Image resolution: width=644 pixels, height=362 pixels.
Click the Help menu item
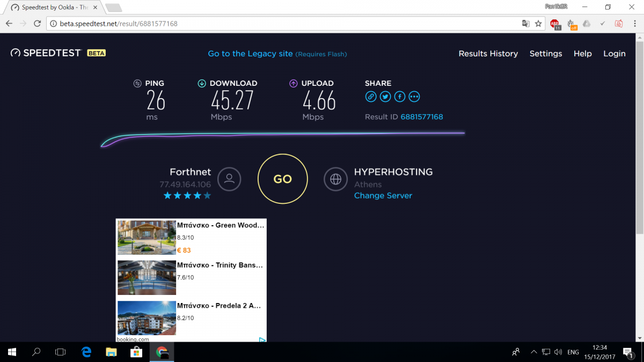tap(582, 54)
